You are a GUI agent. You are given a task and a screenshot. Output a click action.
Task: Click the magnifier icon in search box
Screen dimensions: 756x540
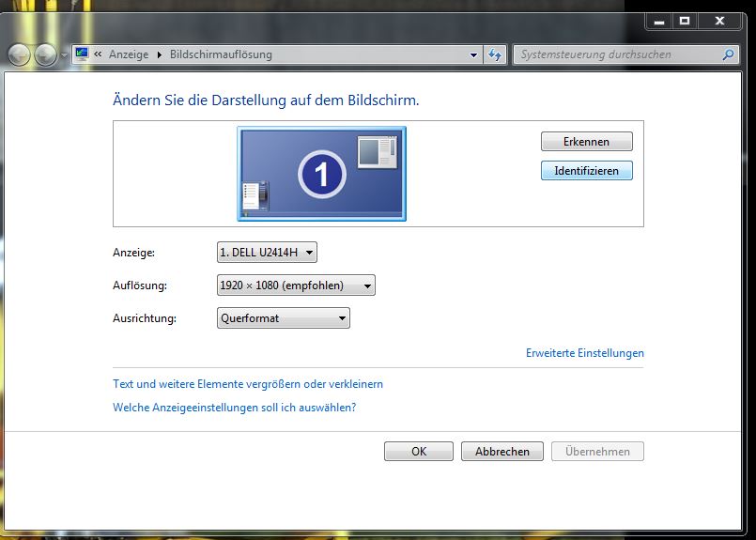click(728, 54)
